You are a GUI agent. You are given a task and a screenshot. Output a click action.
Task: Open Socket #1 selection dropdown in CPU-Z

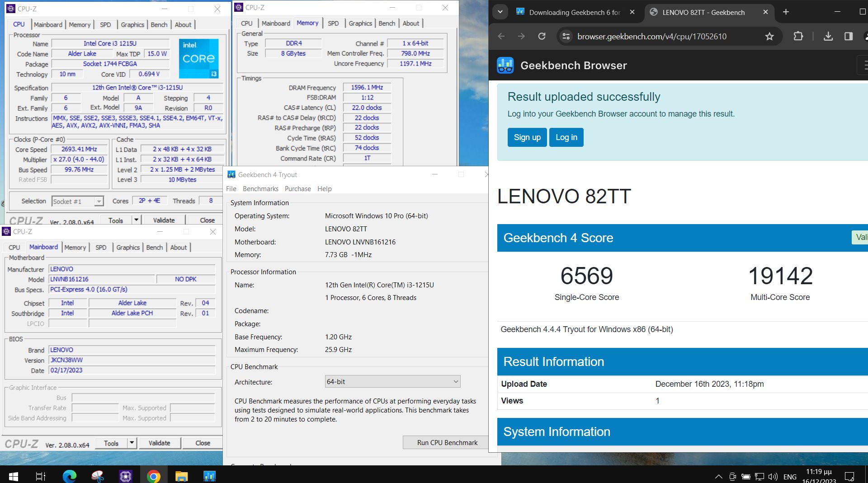pos(77,202)
